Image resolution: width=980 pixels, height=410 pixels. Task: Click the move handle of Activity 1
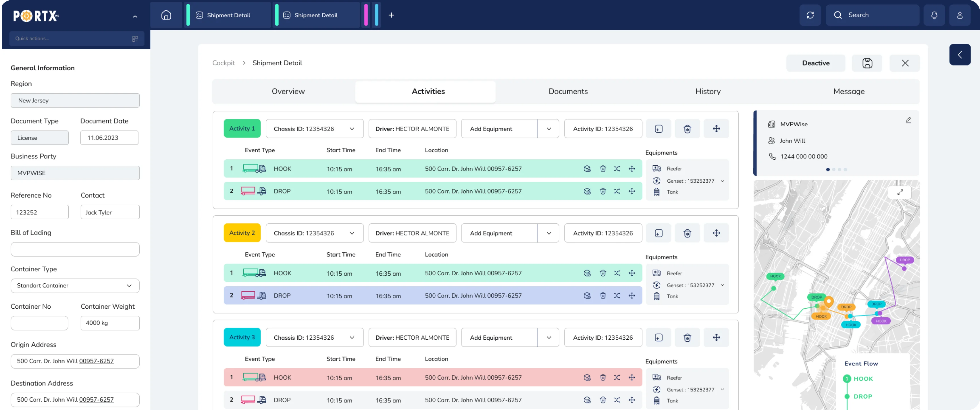pyautogui.click(x=716, y=129)
